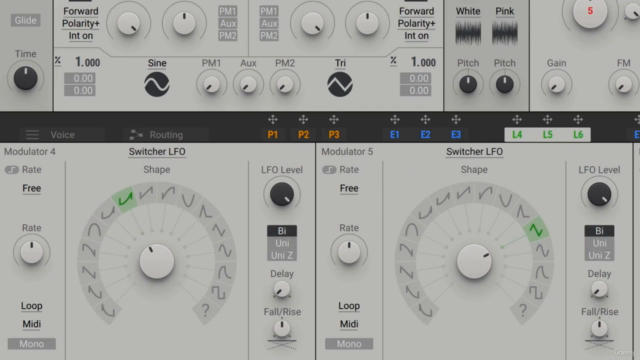
Task: Change the Sine oscillator waveform selector label
Action: coord(157,63)
